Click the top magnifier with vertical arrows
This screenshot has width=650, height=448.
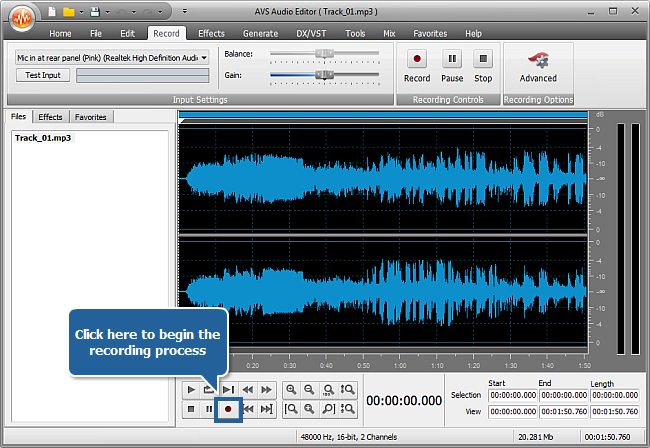point(347,390)
